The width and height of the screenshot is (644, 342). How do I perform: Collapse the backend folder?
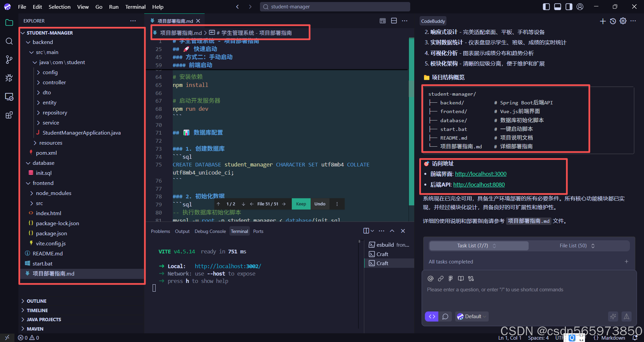tap(28, 42)
